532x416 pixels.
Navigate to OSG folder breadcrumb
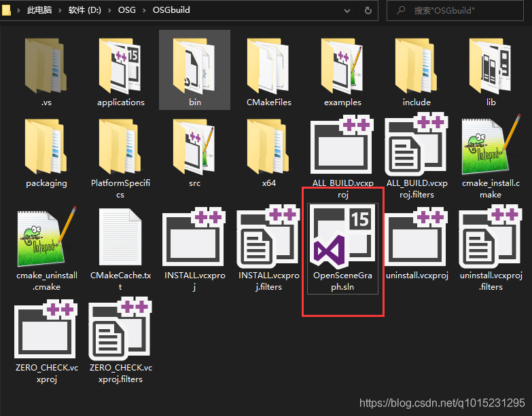click(127, 10)
